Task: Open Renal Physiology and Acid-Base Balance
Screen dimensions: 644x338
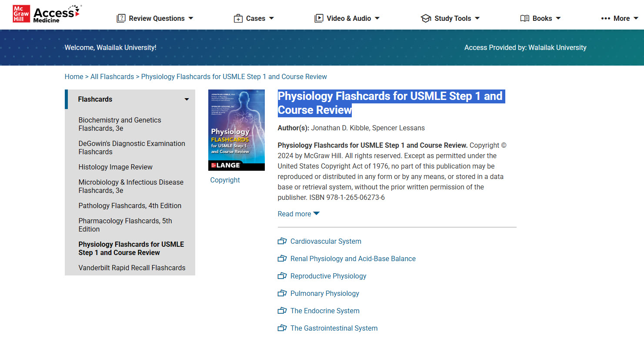Action: (353, 258)
